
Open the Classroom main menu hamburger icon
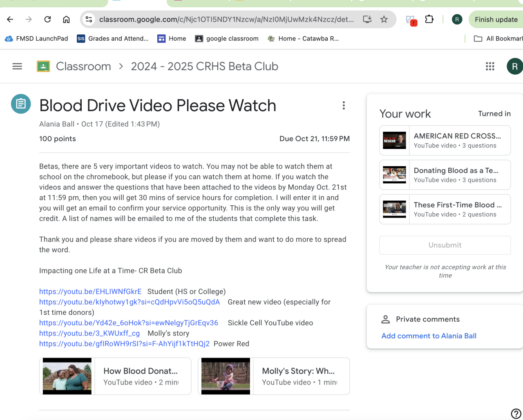(17, 66)
